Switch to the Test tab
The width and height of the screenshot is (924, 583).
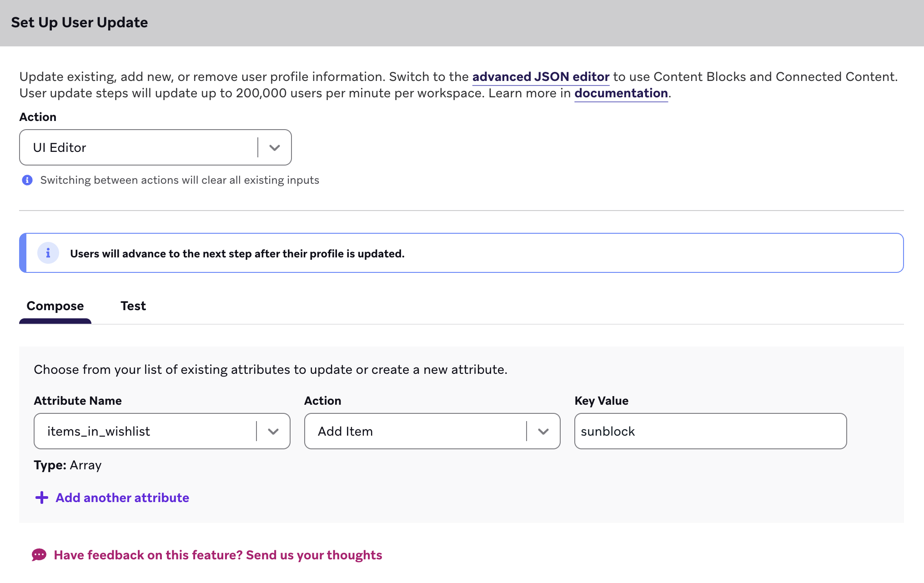[133, 306]
